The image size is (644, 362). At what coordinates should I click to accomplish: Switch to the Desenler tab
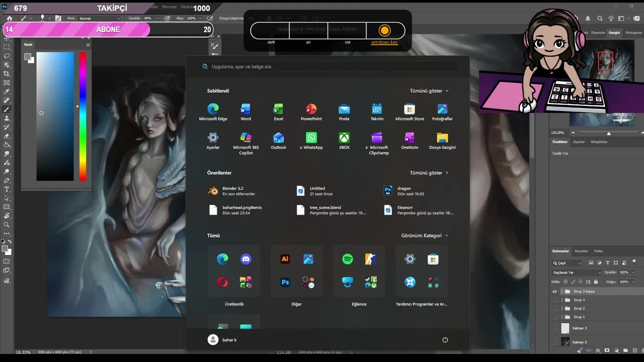tap(598, 33)
